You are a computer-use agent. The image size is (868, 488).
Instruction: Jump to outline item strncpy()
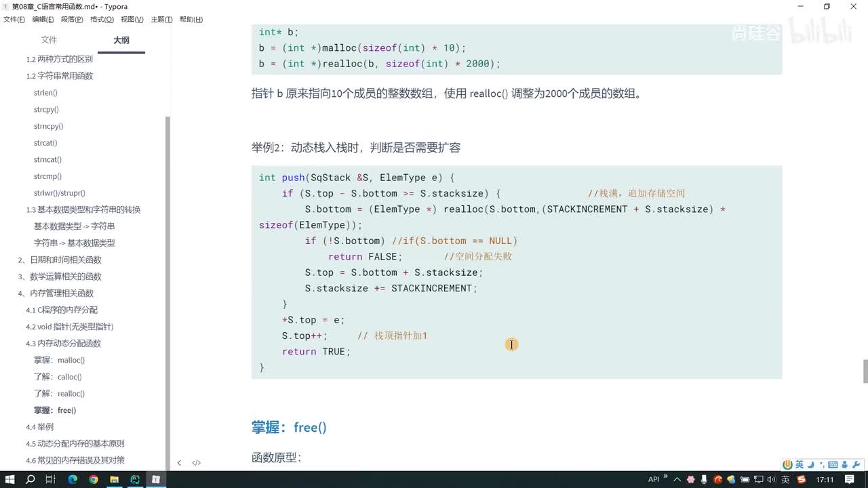click(x=48, y=126)
